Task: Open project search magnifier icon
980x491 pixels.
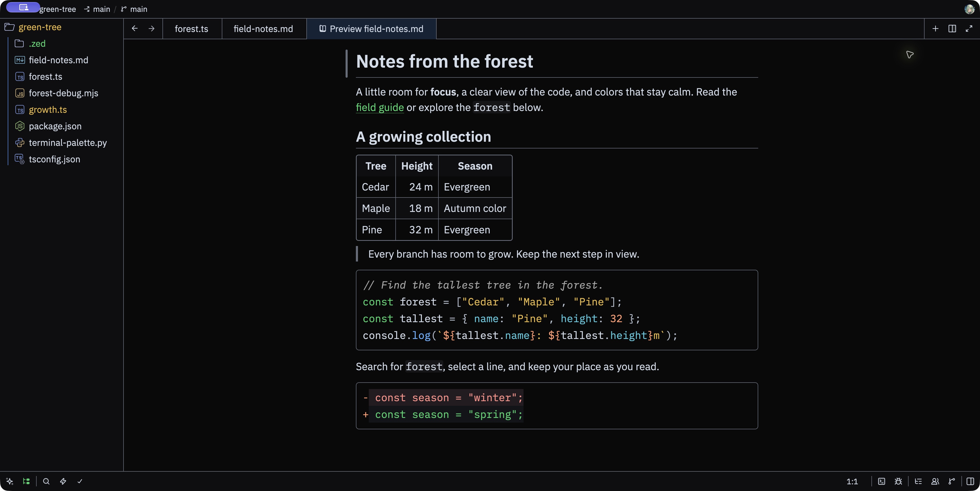Action: click(46, 481)
